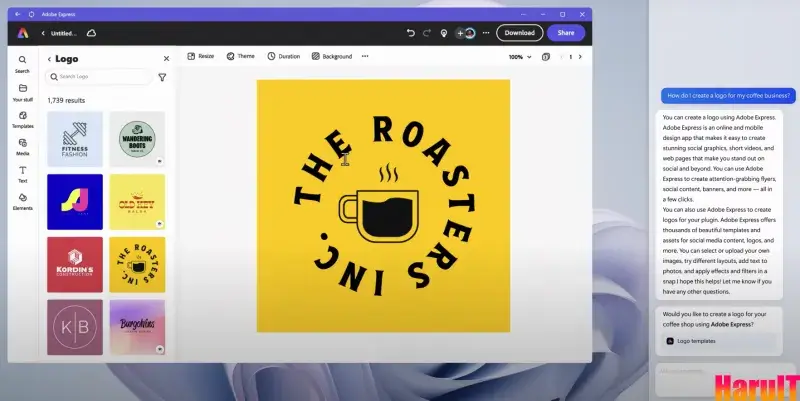The image size is (800, 401).
Task: Select the Burgekins logo template
Action: pyautogui.click(x=137, y=327)
